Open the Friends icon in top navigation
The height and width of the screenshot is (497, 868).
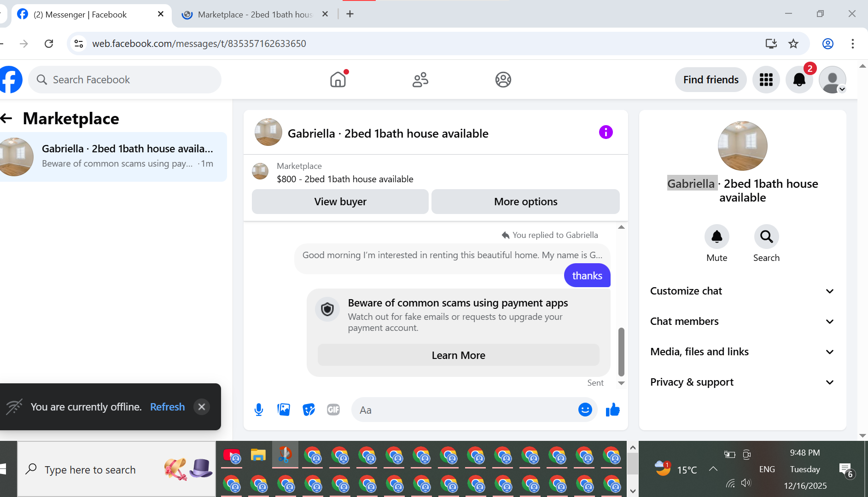[x=420, y=80]
